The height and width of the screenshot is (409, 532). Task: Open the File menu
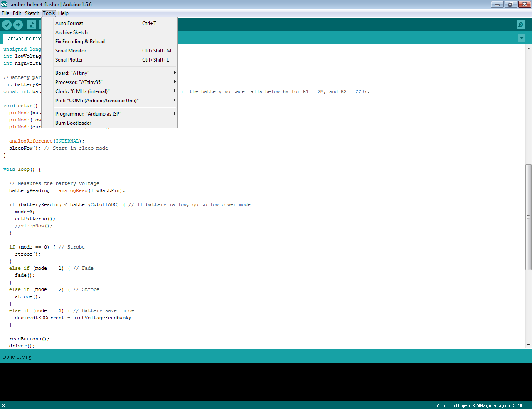click(5, 13)
